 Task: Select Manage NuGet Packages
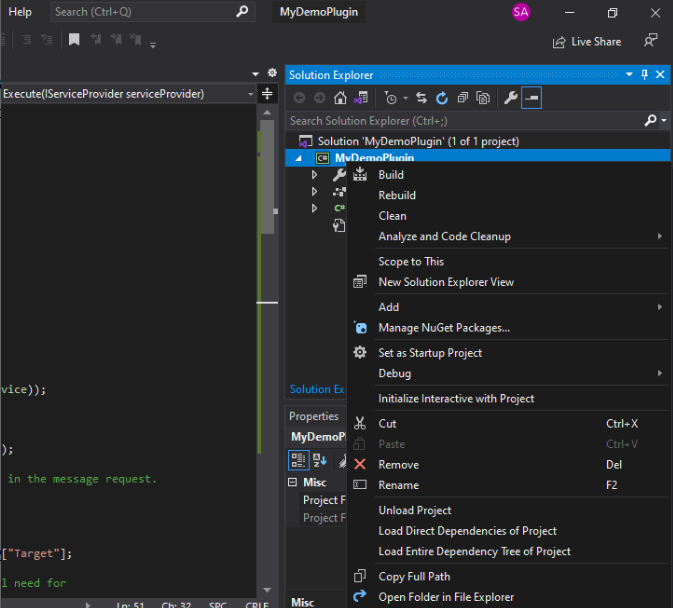pyautogui.click(x=509, y=328)
